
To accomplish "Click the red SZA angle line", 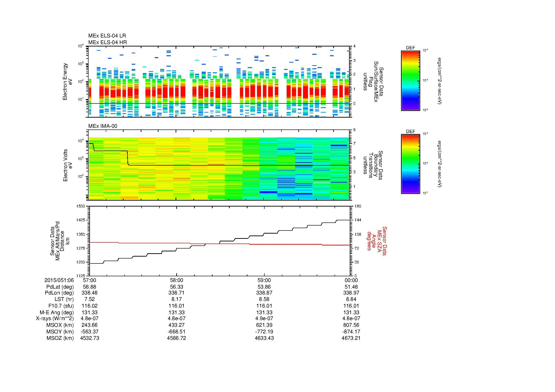I will pyautogui.click(x=219, y=244).
